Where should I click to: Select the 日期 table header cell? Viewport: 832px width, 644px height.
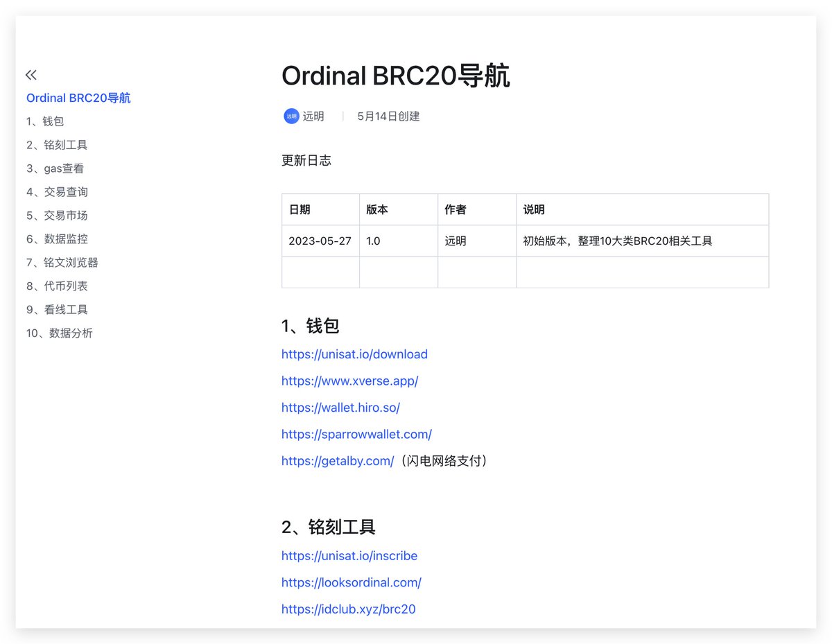pos(320,209)
